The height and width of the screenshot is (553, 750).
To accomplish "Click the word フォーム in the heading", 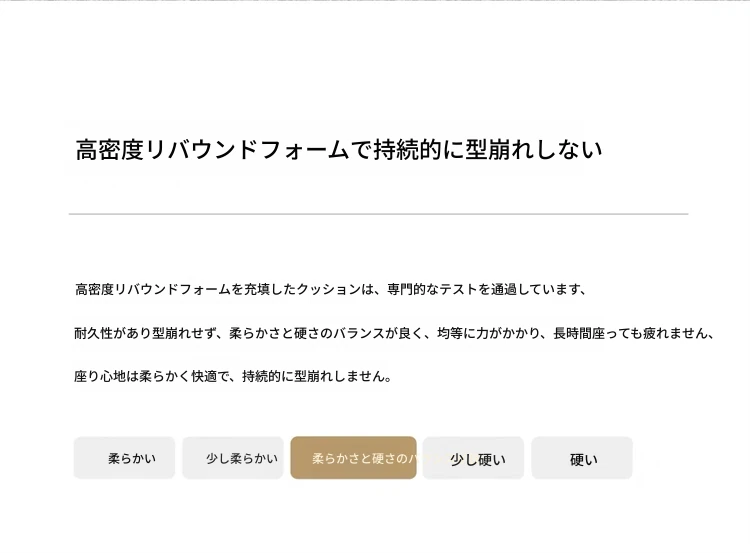I will pos(305,150).
